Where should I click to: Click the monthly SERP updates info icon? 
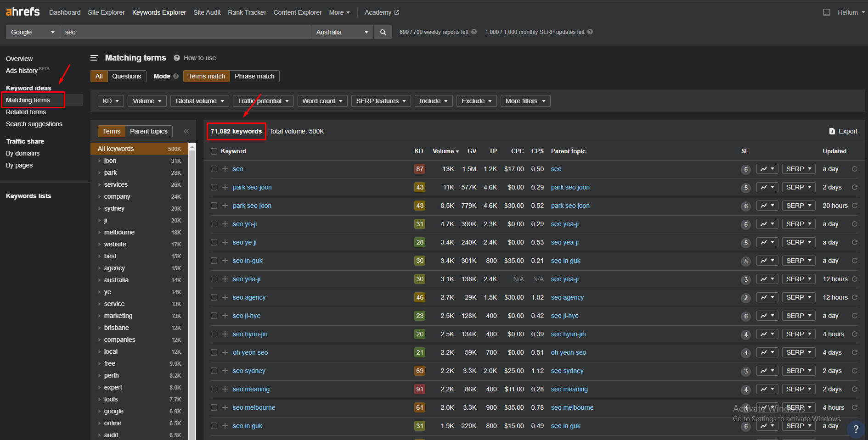[x=590, y=32]
